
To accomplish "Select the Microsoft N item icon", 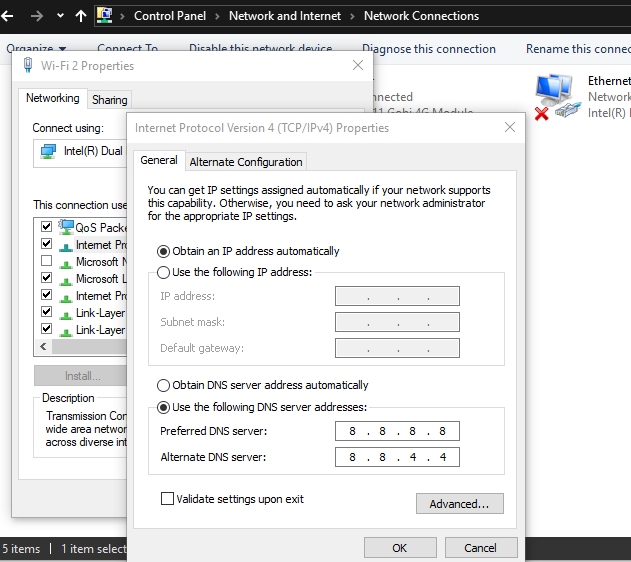I will (x=66, y=264).
